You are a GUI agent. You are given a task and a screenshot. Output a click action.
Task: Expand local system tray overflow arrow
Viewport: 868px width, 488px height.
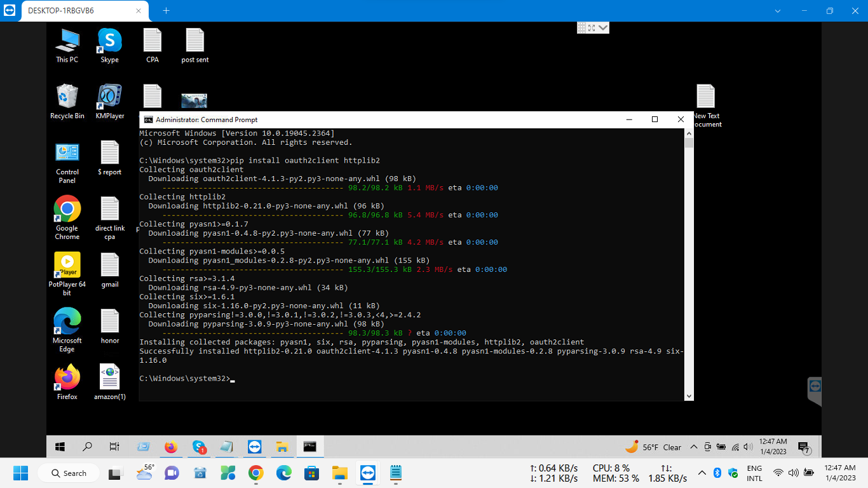pyautogui.click(x=702, y=473)
